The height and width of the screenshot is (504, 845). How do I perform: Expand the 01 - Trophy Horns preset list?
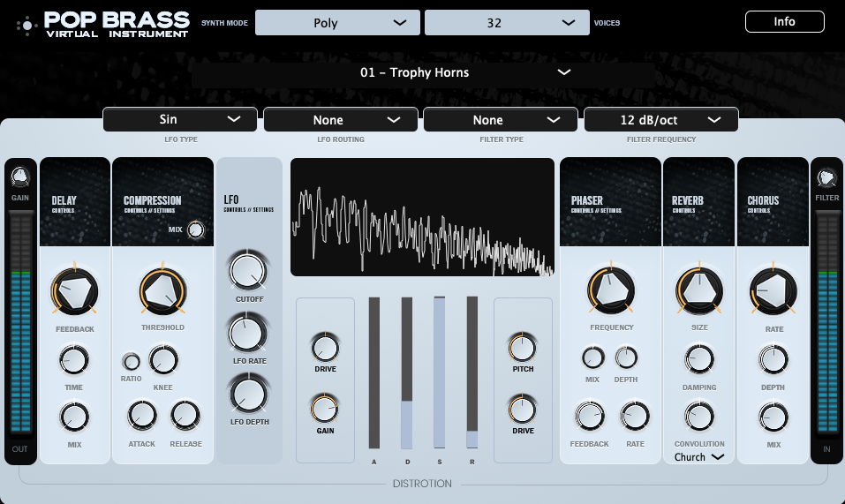coord(465,73)
